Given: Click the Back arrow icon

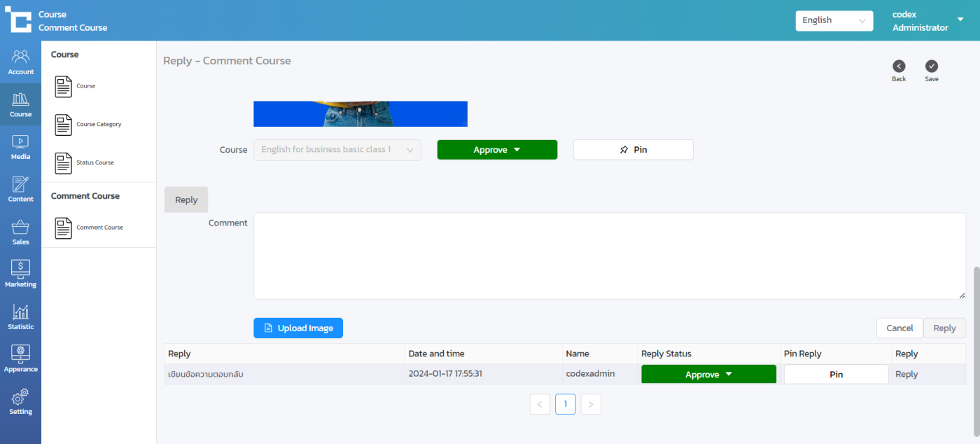Looking at the screenshot, I should coord(899,67).
